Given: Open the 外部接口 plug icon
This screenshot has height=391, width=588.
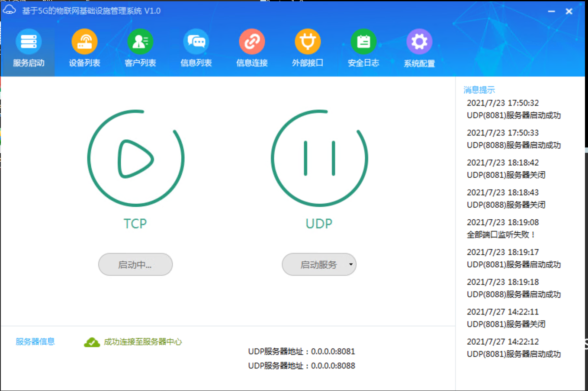Looking at the screenshot, I should (308, 42).
